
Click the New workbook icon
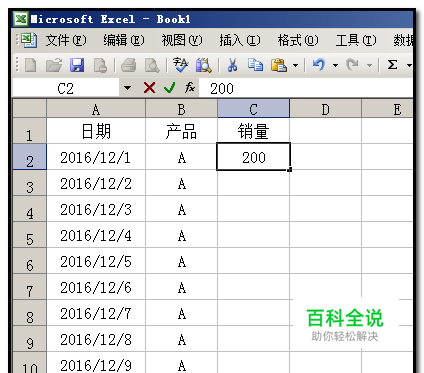[31, 65]
